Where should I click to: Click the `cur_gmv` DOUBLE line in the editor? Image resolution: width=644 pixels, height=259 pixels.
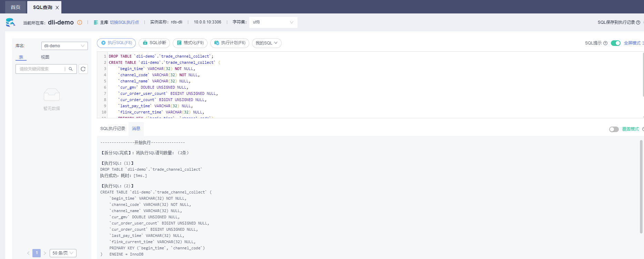[153, 87]
